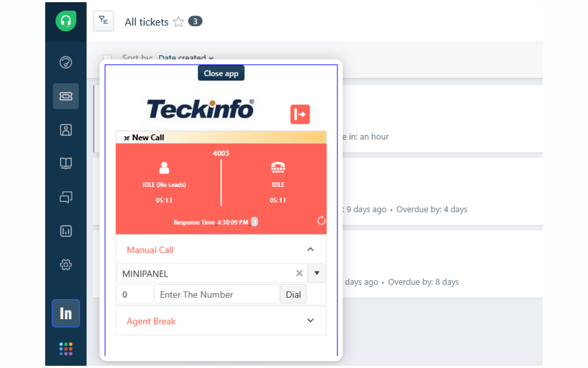Select the In dialer app in the sidebar
Image resolution: width=588 pixels, height=368 pixels.
[66, 313]
